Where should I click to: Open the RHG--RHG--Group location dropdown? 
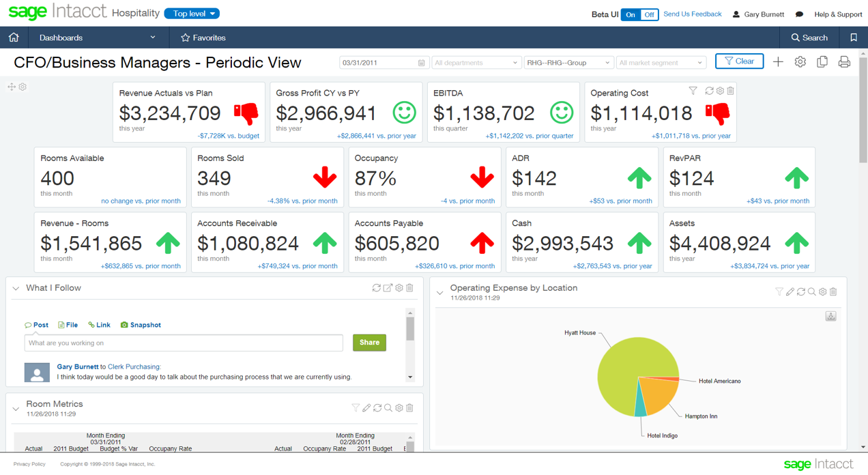tap(568, 63)
